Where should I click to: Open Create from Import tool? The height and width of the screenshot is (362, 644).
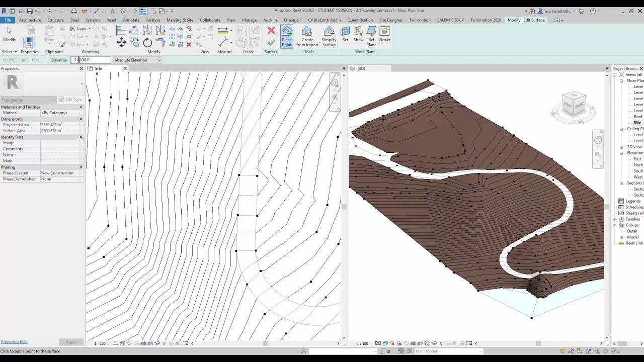tap(307, 37)
